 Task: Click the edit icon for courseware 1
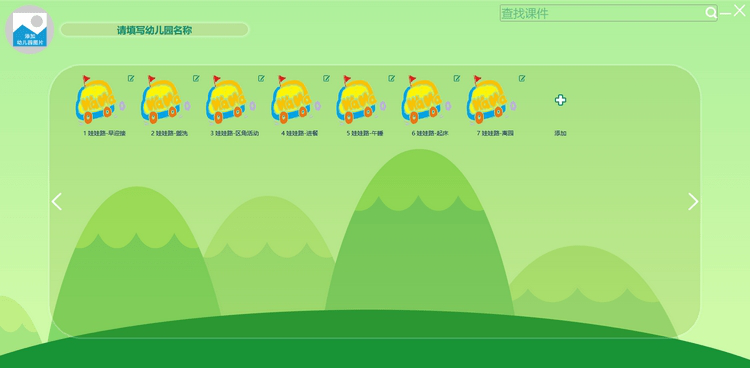tap(131, 78)
